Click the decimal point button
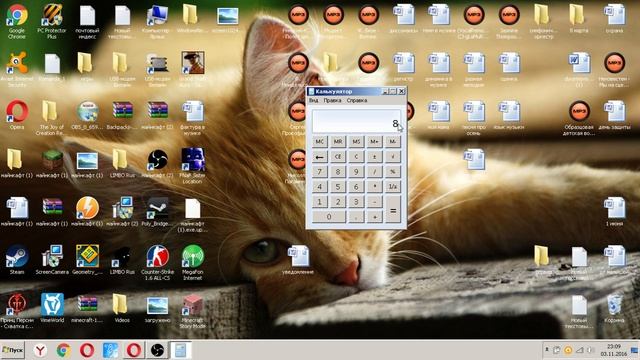 point(356,217)
